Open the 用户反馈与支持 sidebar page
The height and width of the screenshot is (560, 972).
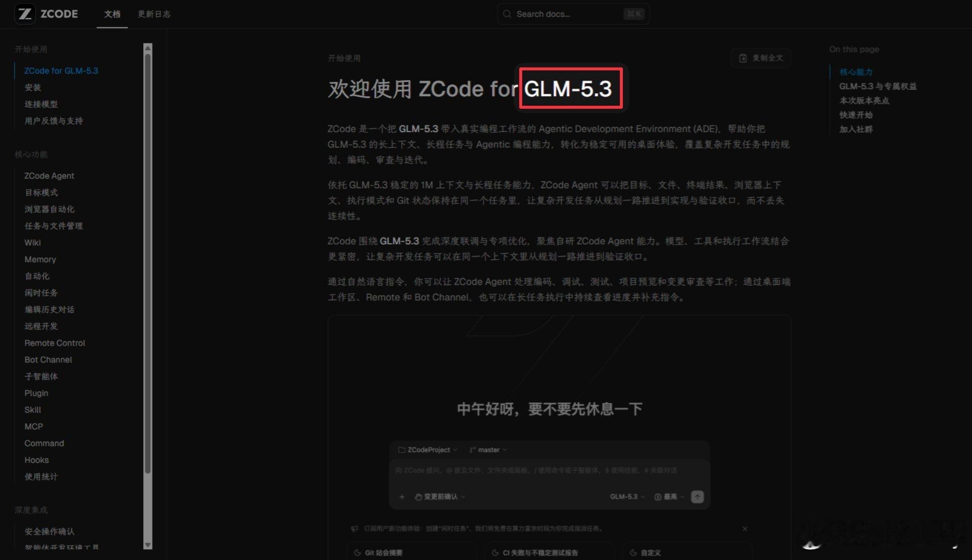[x=54, y=121]
